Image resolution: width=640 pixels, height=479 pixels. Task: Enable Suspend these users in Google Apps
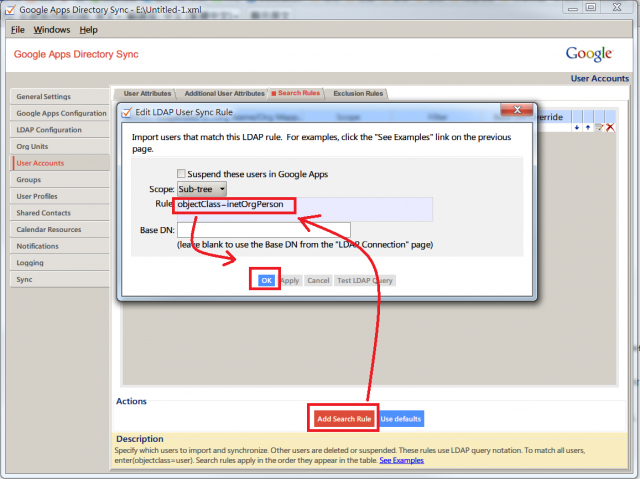coord(181,173)
